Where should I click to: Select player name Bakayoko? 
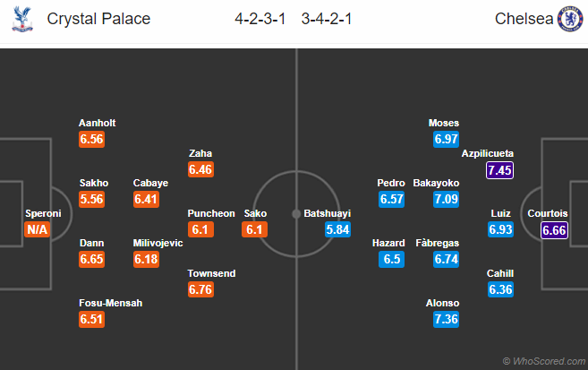point(437,183)
